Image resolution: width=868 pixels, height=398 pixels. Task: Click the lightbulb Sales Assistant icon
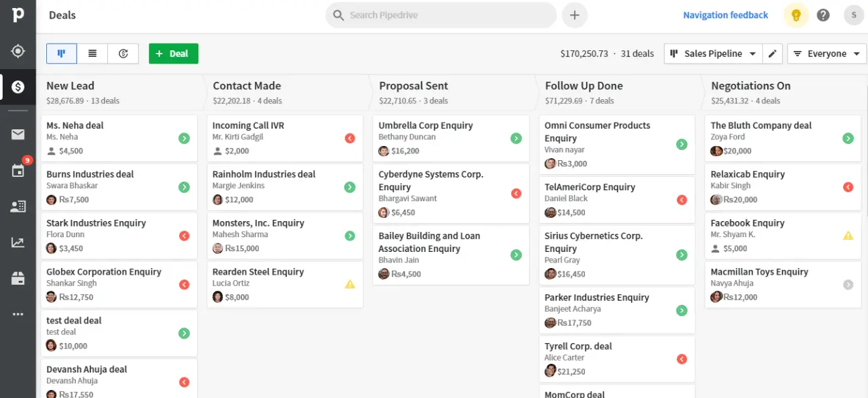pos(796,15)
